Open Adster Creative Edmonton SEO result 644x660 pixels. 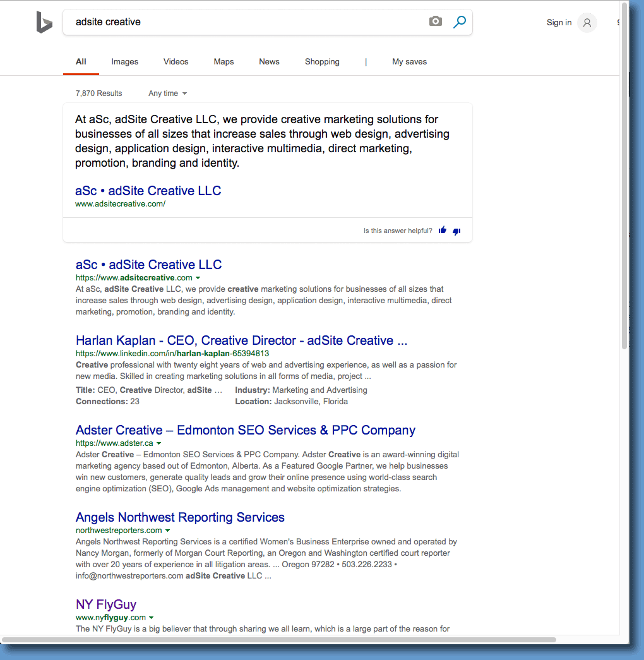pyautogui.click(x=246, y=430)
